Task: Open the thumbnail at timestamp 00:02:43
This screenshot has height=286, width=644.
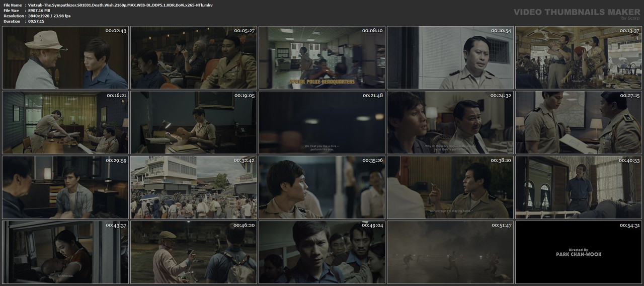Action: click(65, 57)
